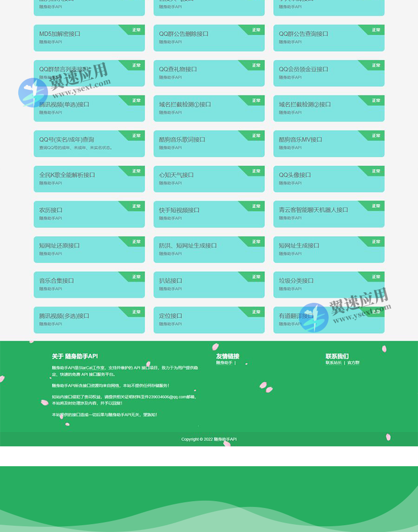Open the QQ号(实名/成年)查询 card
Image resolution: width=418 pixels, height=532 pixels.
tap(89, 143)
